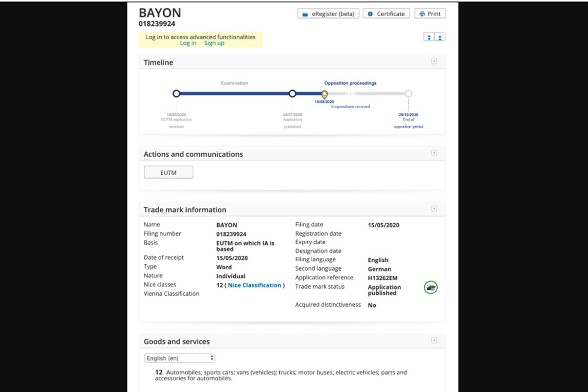Click the blue timeline progress bar
The image size is (588, 392).
(x=234, y=93)
